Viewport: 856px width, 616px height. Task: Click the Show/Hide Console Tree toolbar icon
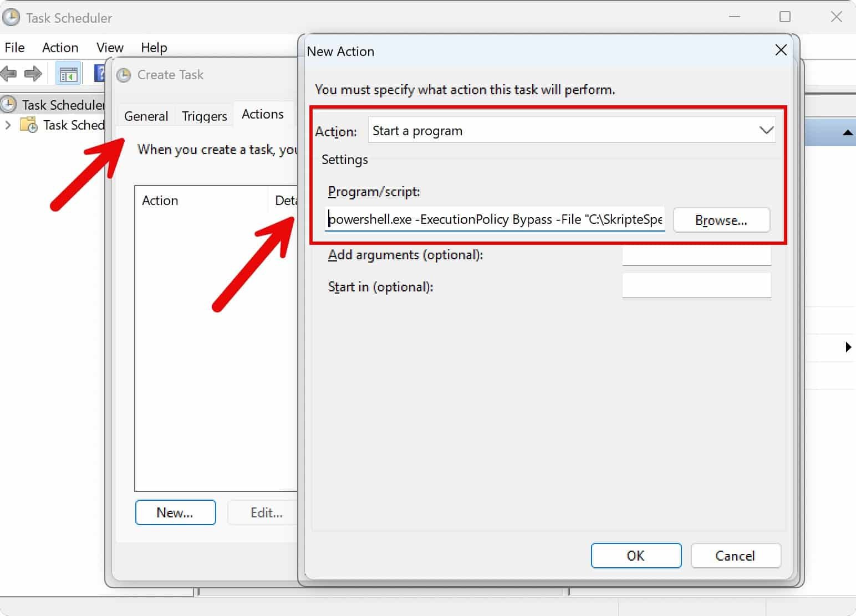coord(68,73)
